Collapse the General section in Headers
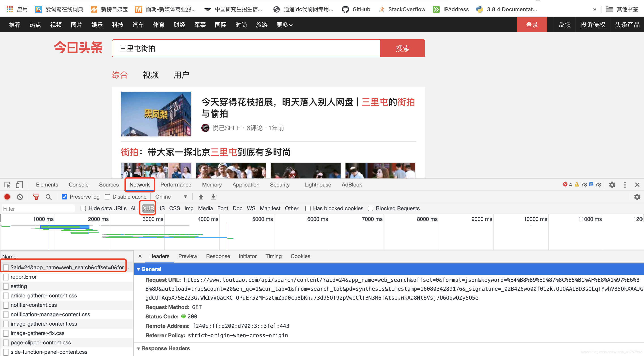The height and width of the screenshot is (356, 644). [139, 269]
